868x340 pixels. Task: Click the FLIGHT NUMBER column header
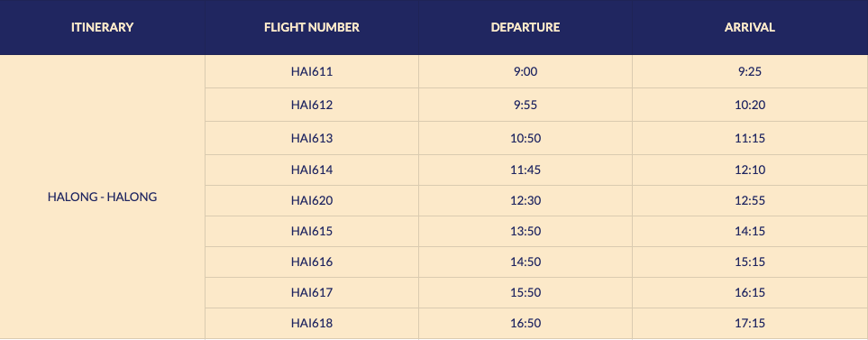pyautogui.click(x=312, y=27)
